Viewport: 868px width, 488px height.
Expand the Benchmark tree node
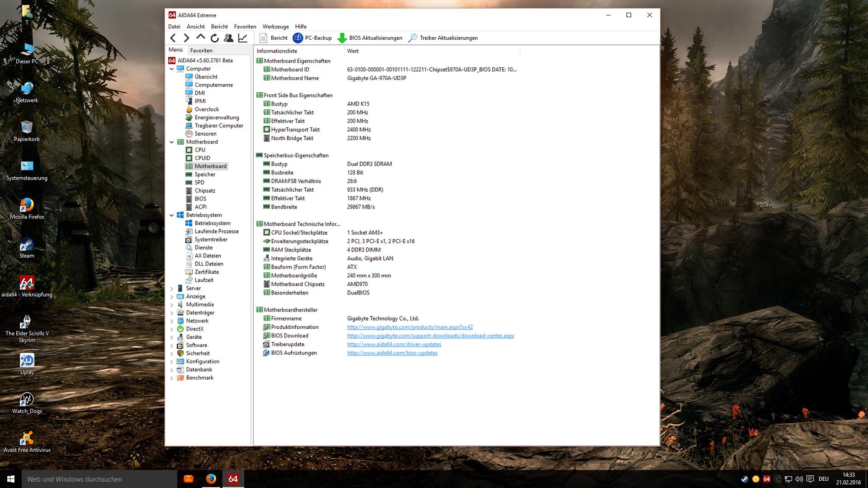172,378
